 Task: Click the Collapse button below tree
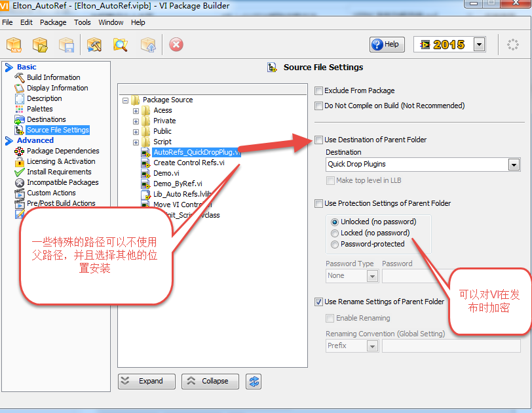[210, 382]
